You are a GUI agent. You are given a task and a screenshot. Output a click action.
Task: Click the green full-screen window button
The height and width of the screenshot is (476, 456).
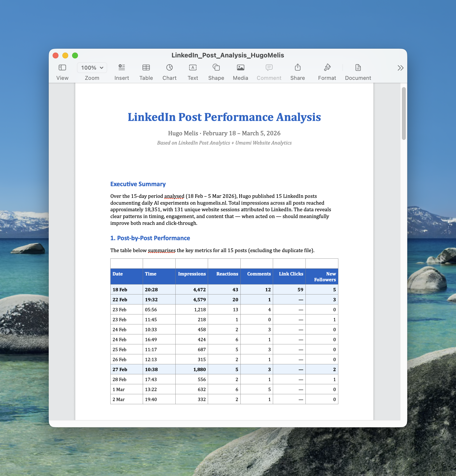[75, 55]
